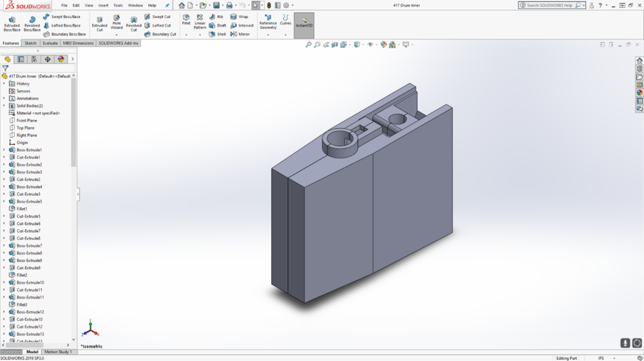The width and height of the screenshot is (644, 361).
Task: Click the Mirror feature tool
Action: pyautogui.click(x=240, y=34)
